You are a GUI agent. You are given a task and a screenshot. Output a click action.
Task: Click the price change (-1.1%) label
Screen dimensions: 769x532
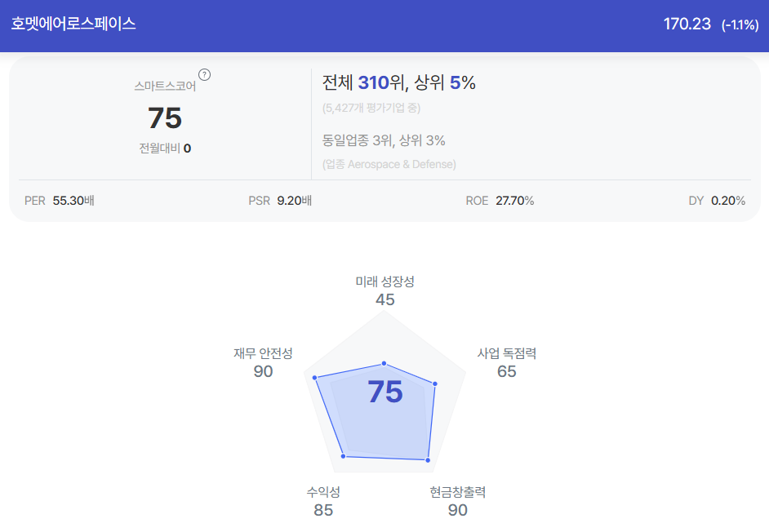pyautogui.click(x=740, y=25)
